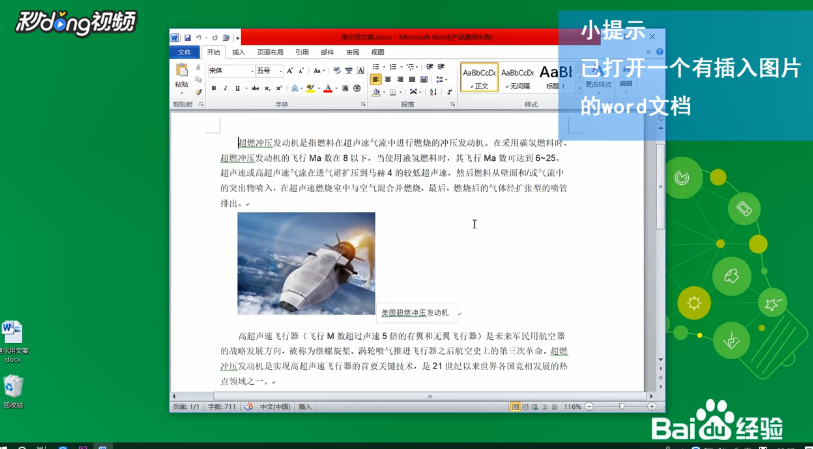Click the Format Painter brush icon
The height and width of the screenshot is (449, 813).
pyautogui.click(x=199, y=92)
